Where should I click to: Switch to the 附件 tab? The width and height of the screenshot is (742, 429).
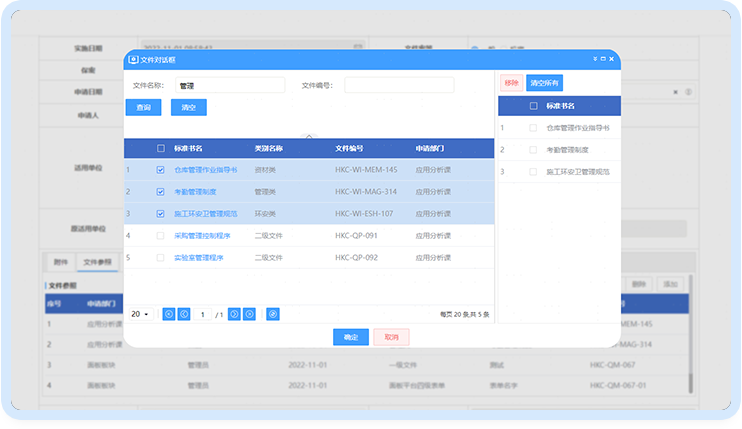click(60, 262)
